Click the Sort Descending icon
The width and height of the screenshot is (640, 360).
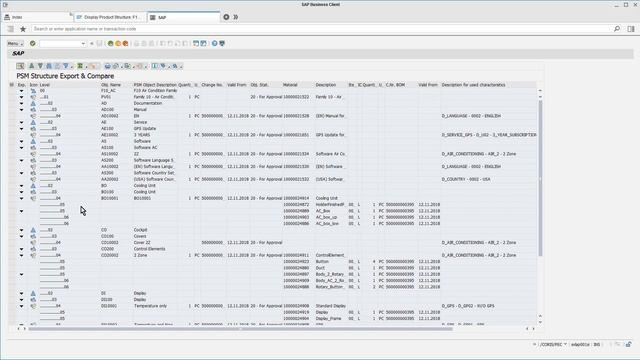40,66
